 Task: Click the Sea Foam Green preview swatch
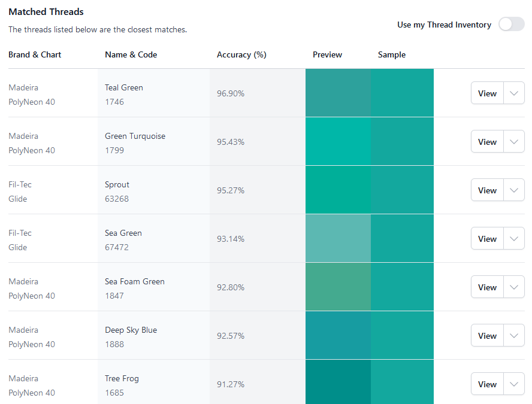[338, 287]
